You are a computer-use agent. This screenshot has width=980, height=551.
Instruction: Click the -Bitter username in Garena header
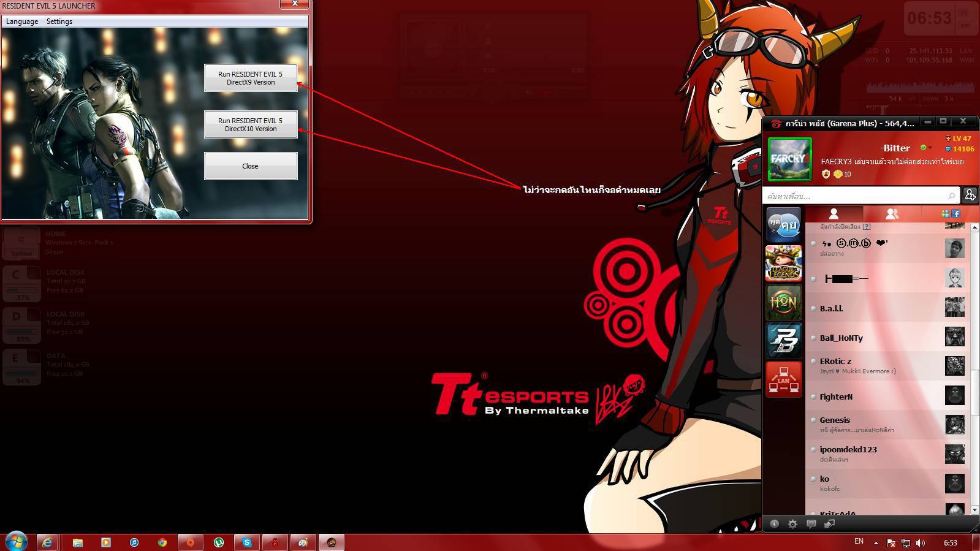tap(895, 148)
